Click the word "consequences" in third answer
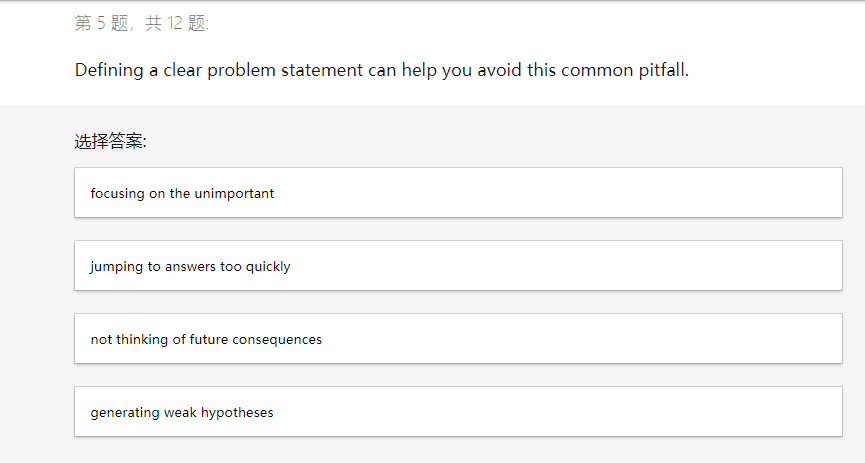Image resolution: width=865 pixels, height=463 pixels. (x=277, y=339)
